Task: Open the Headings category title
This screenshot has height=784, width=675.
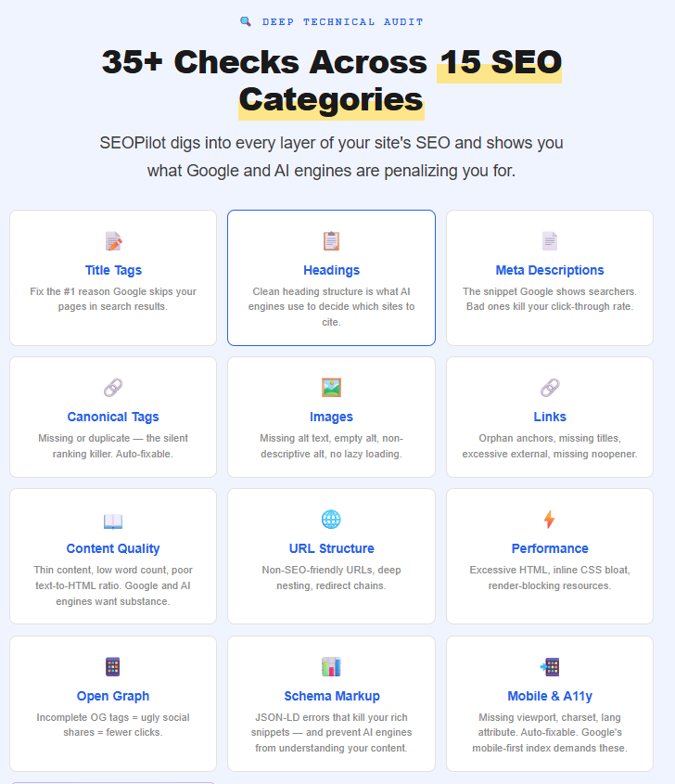Action: [x=331, y=270]
